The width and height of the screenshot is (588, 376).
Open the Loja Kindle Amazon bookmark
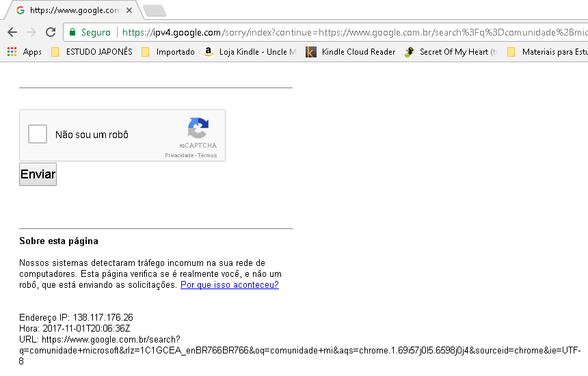point(250,52)
